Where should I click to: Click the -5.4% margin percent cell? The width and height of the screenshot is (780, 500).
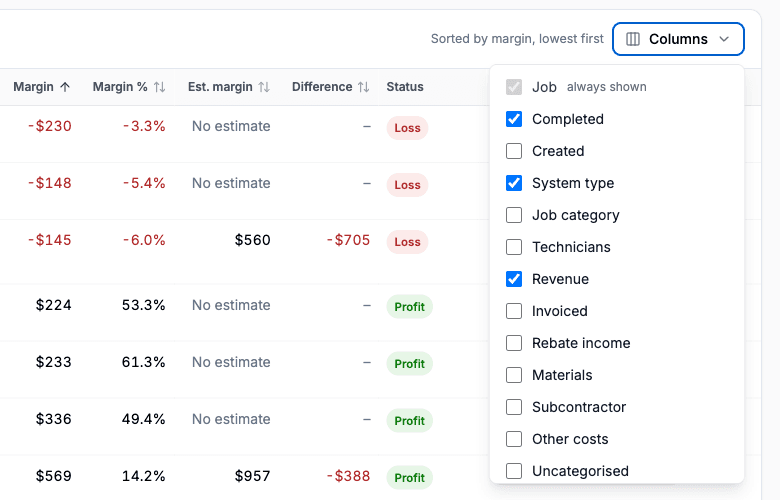144,183
